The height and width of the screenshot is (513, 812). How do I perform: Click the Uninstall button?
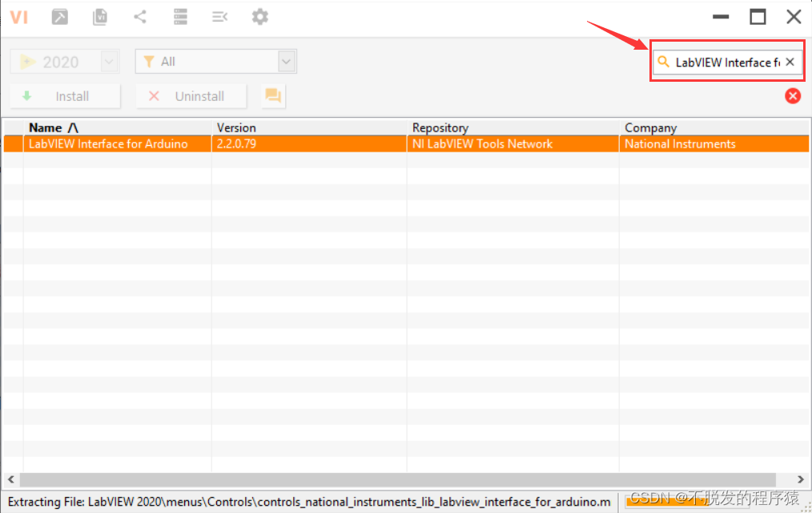(x=191, y=96)
